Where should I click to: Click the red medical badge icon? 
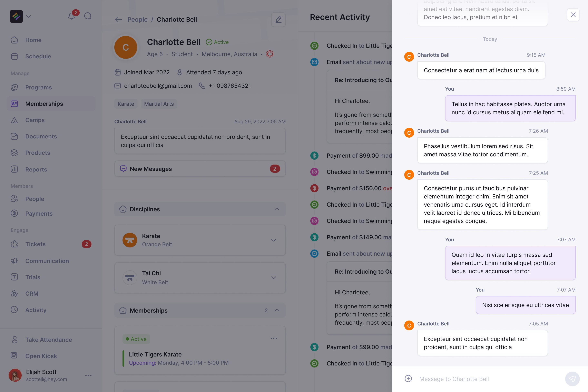(x=270, y=54)
